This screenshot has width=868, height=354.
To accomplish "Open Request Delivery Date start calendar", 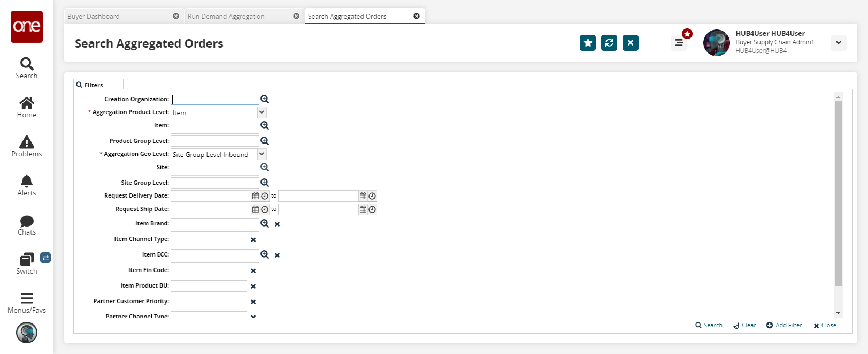I will (256, 196).
